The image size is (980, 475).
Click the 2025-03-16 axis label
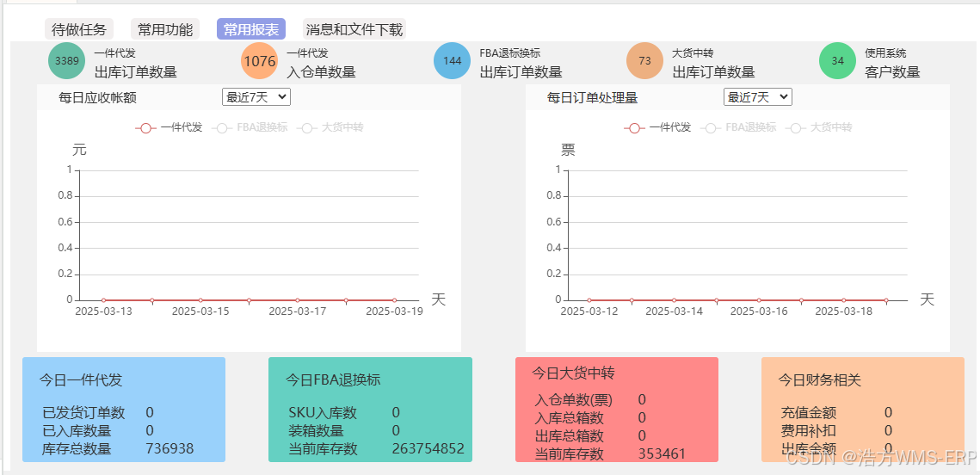[760, 312]
